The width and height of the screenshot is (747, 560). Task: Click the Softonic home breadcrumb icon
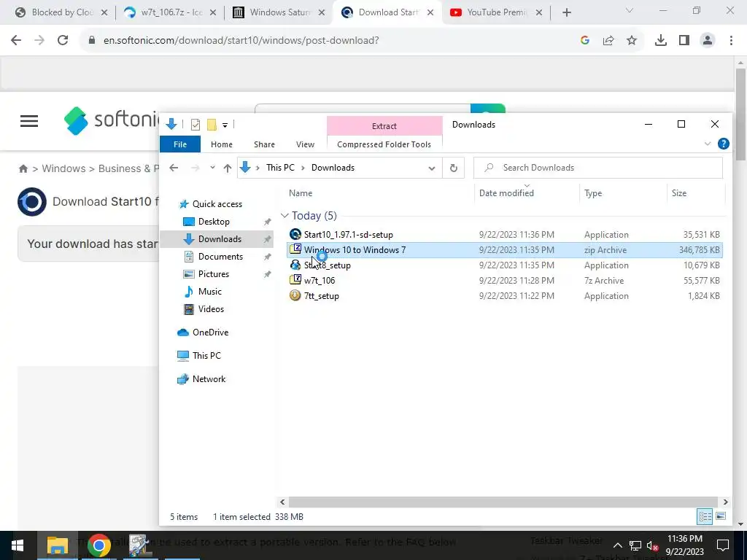tap(23, 168)
